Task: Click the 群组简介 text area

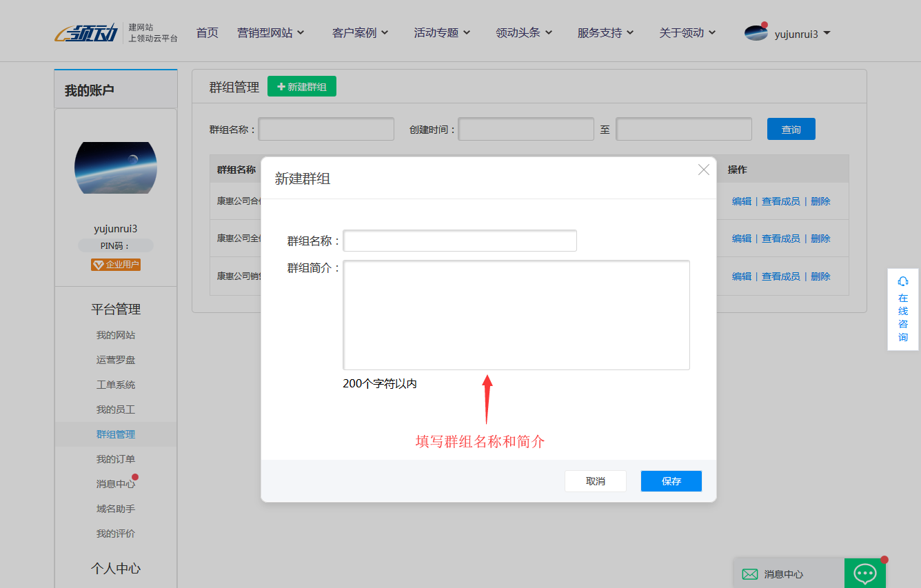Action: [x=516, y=314]
